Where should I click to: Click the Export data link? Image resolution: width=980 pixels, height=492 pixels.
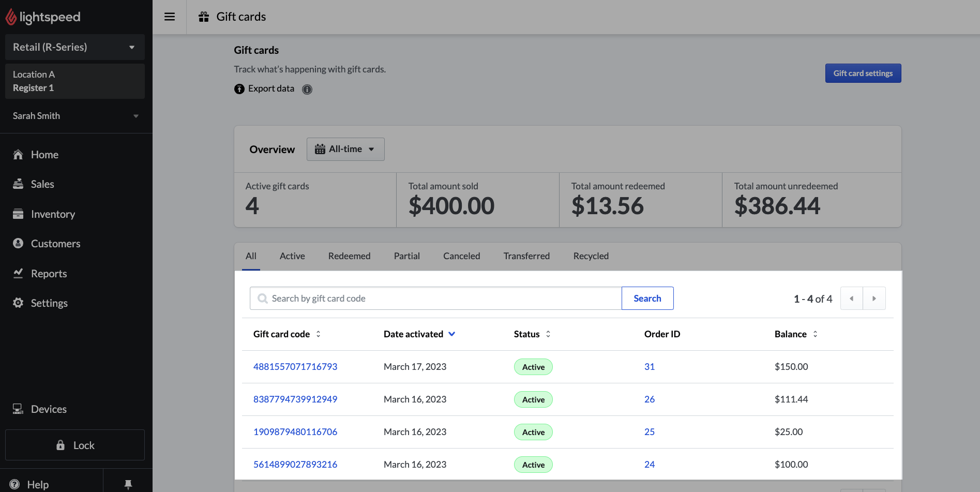tap(271, 88)
